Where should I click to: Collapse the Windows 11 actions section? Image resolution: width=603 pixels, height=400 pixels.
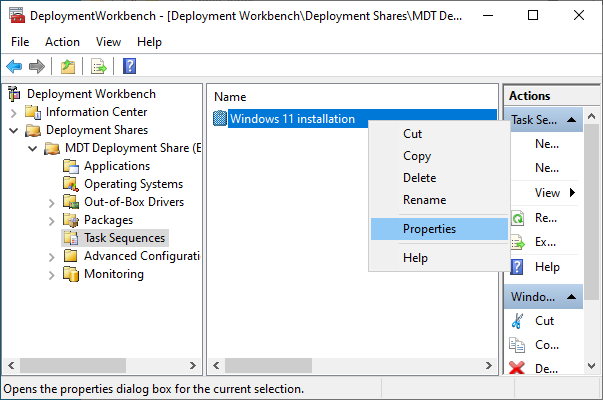click(571, 297)
